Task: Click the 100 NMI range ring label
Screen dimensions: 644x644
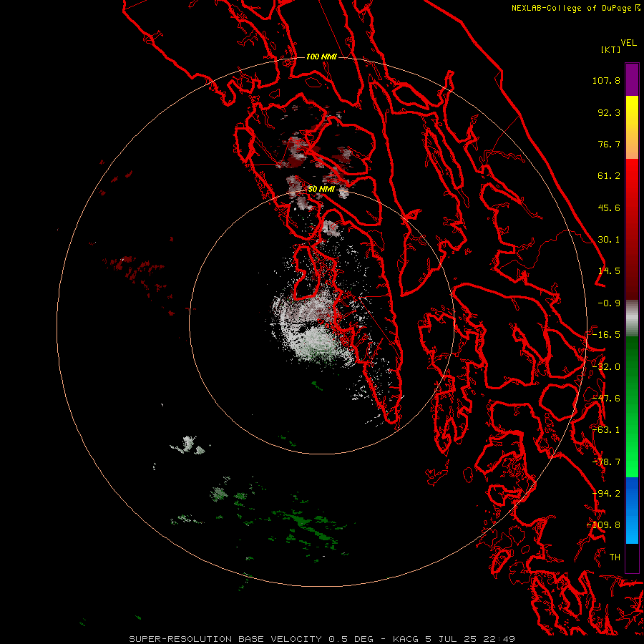Action: (321, 57)
